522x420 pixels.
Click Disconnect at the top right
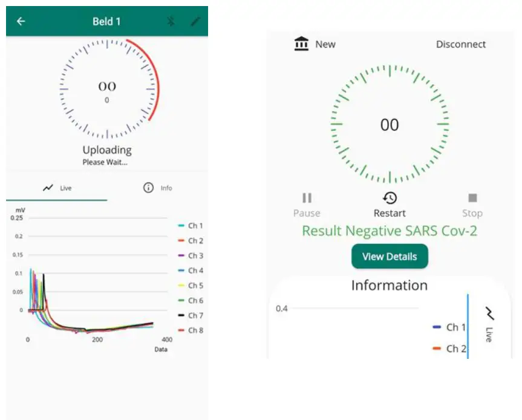click(461, 44)
